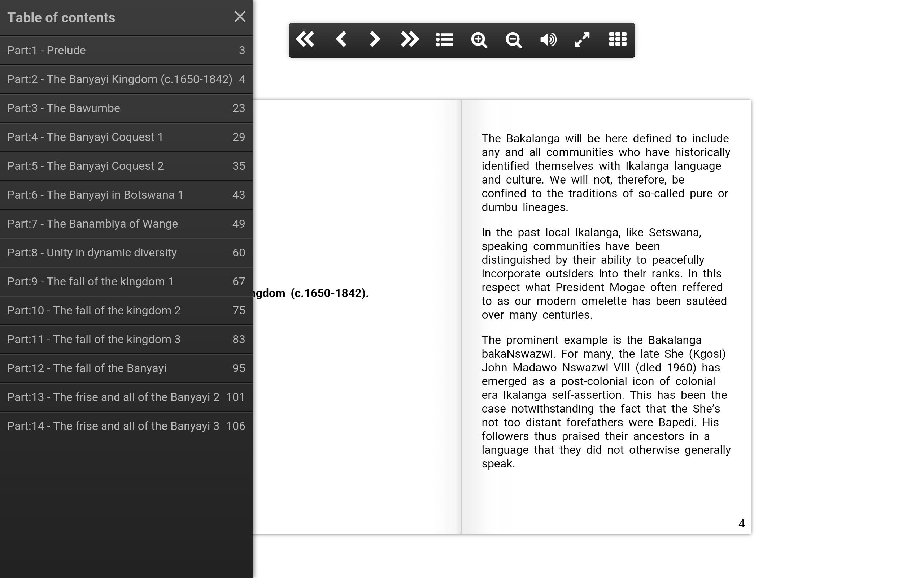Viewport: 924px width, 578px height.
Task: Click the left page with the Kingdom heading
Action: pyautogui.click(x=357, y=317)
